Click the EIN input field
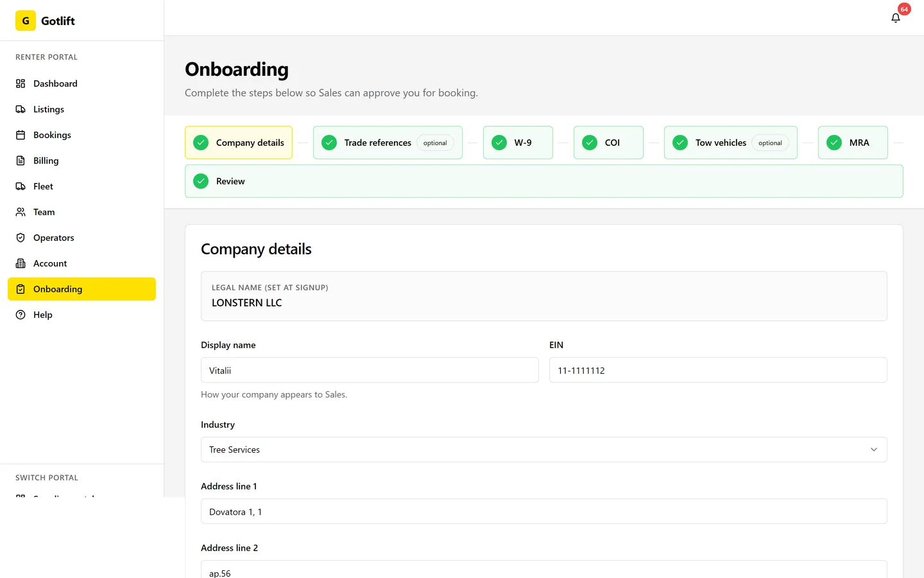Image resolution: width=924 pixels, height=578 pixels. pos(718,370)
